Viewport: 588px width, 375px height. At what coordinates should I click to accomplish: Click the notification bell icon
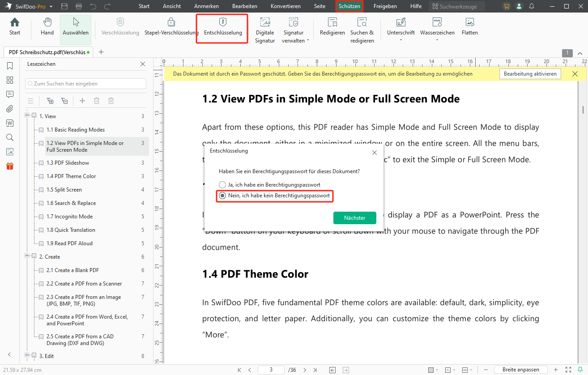532,6
